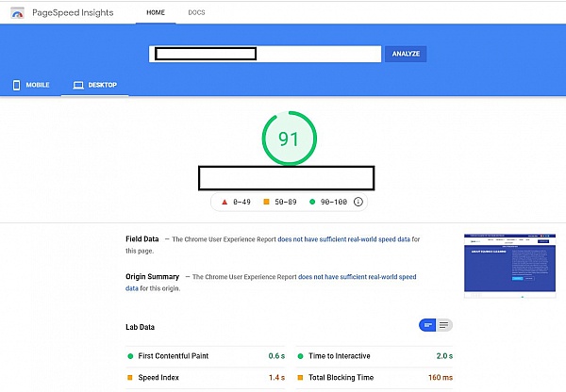Switch Lab Data to expanded list view
566x392 pixels.
pyautogui.click(x=444, y=325)
